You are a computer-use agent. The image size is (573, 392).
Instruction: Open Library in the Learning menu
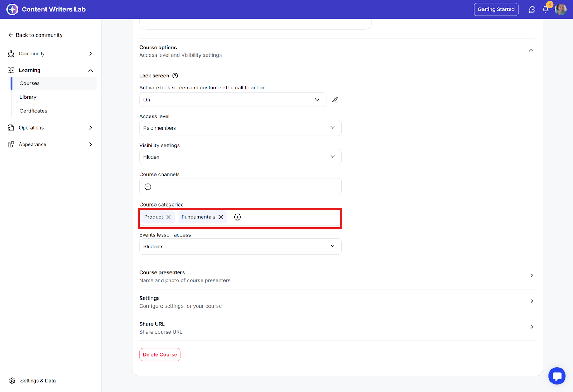(x=28, y=97)
